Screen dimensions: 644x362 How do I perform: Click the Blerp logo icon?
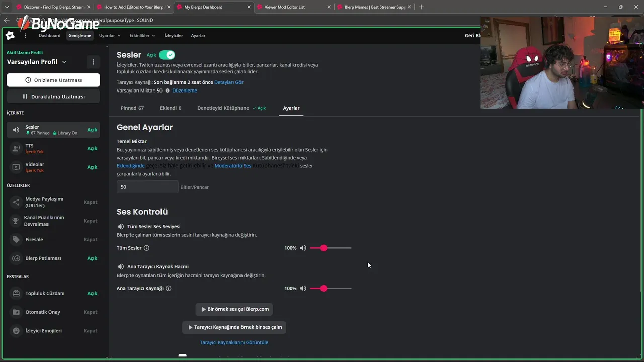(10, 36)
